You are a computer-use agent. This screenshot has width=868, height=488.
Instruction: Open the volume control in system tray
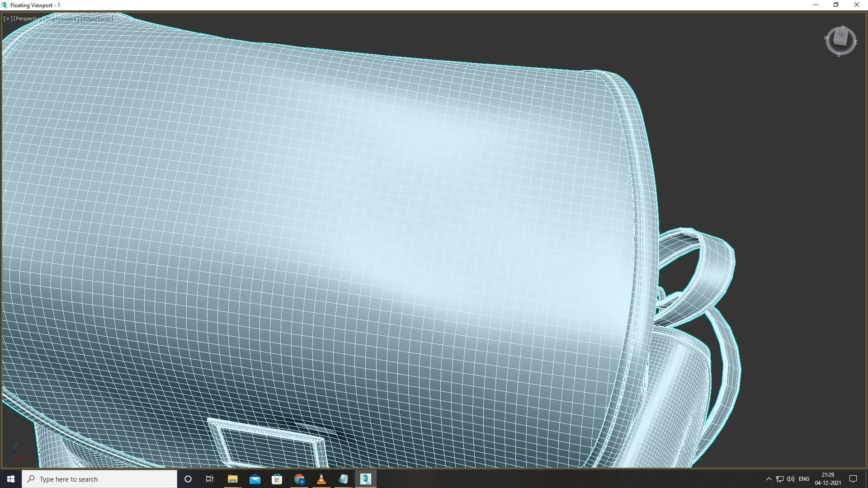pyautogui.click(x=790, y=479)
